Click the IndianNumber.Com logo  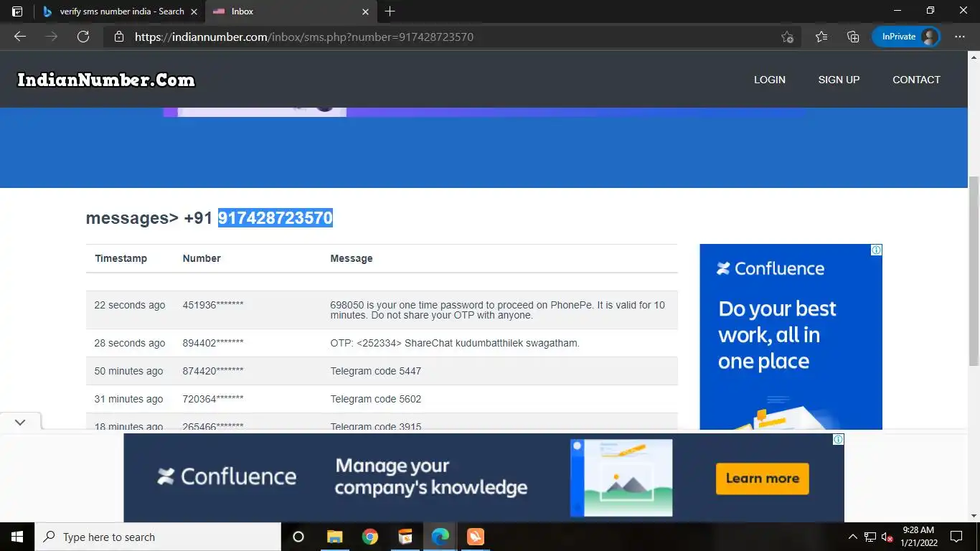tap(106, 80)
